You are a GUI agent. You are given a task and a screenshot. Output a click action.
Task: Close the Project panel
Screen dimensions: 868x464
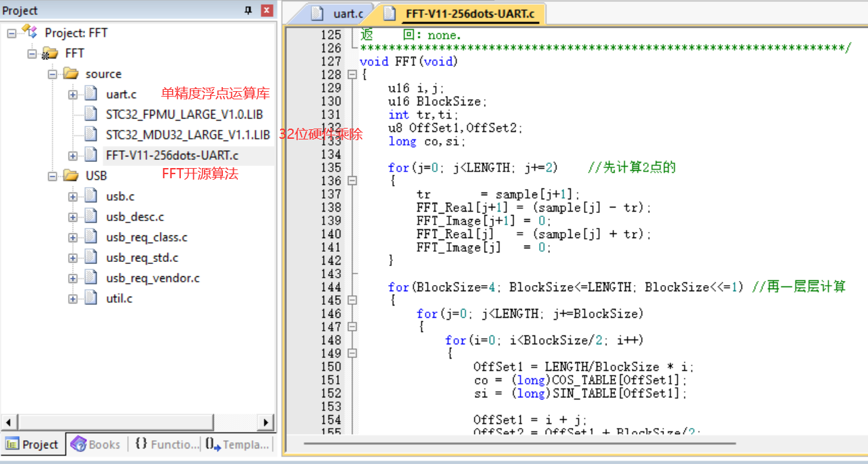pos(266,10)
